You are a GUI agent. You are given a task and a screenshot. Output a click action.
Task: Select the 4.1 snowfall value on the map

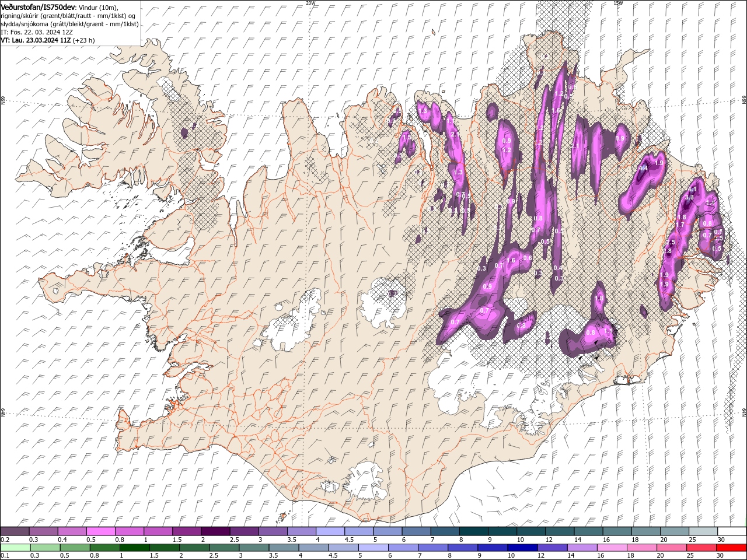pos(693,190)
